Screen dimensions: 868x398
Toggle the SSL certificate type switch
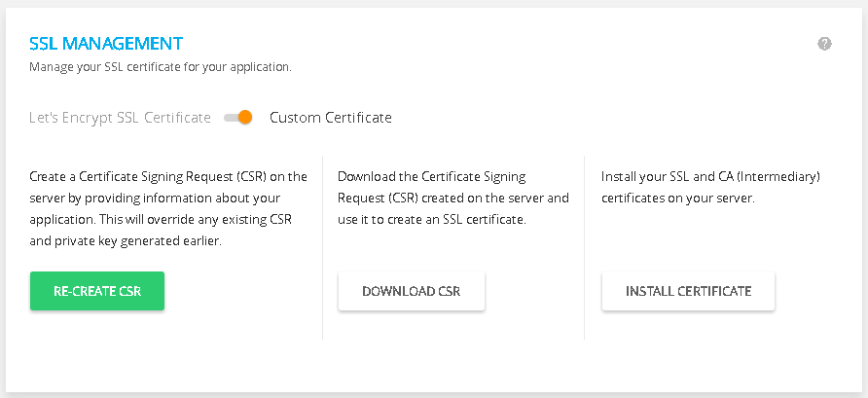238,118
